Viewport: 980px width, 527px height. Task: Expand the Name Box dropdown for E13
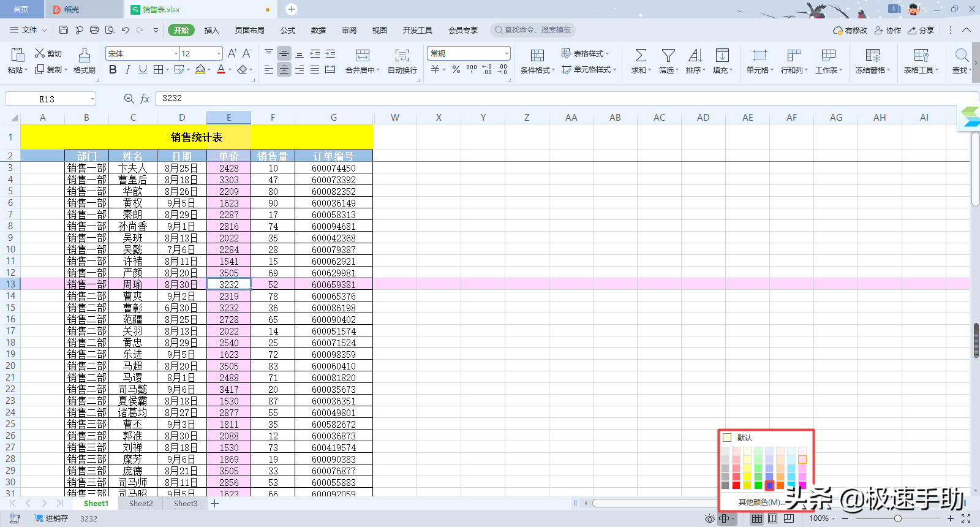click(92, 99)
